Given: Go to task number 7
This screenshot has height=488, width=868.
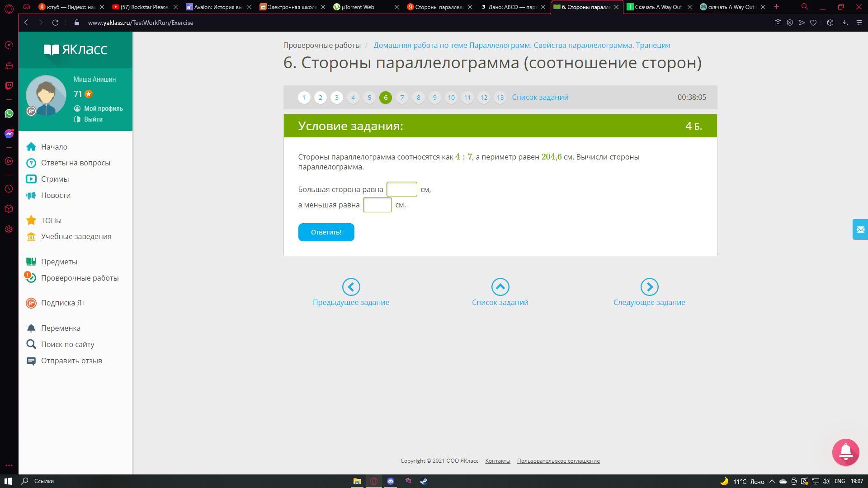Looking at the screenshot, I should tap(402, 98).
